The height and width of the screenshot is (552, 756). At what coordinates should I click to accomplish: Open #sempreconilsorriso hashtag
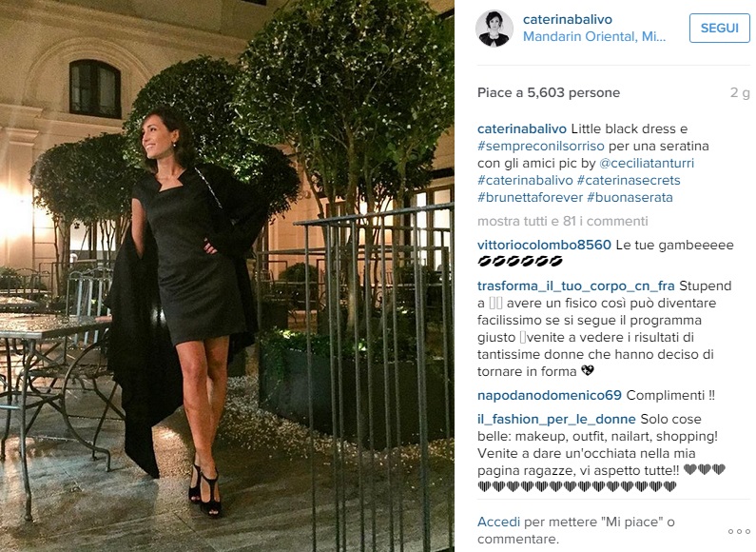click(540, 146)
